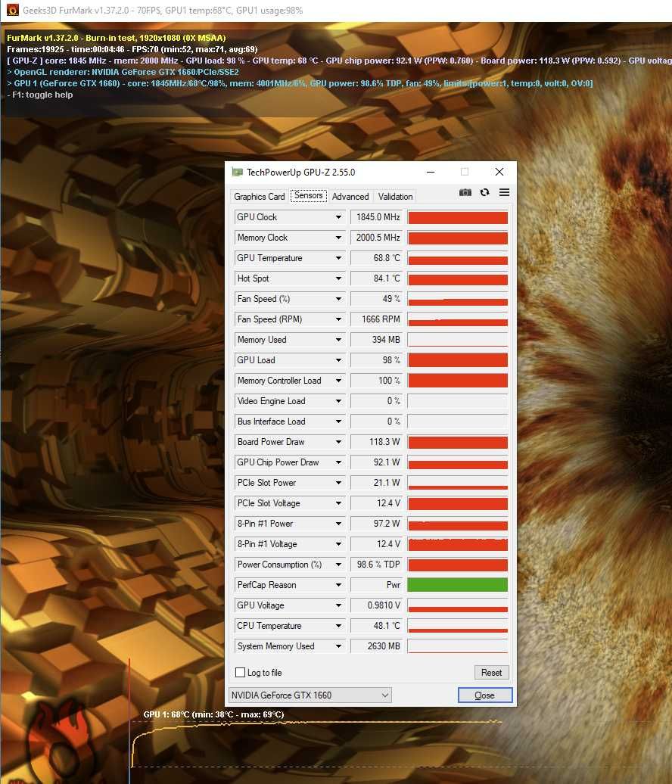Open the GPU-Z hamburger menu
Image resolution: width=672 pixels, height=784 pixels.
tap(504, 192)
